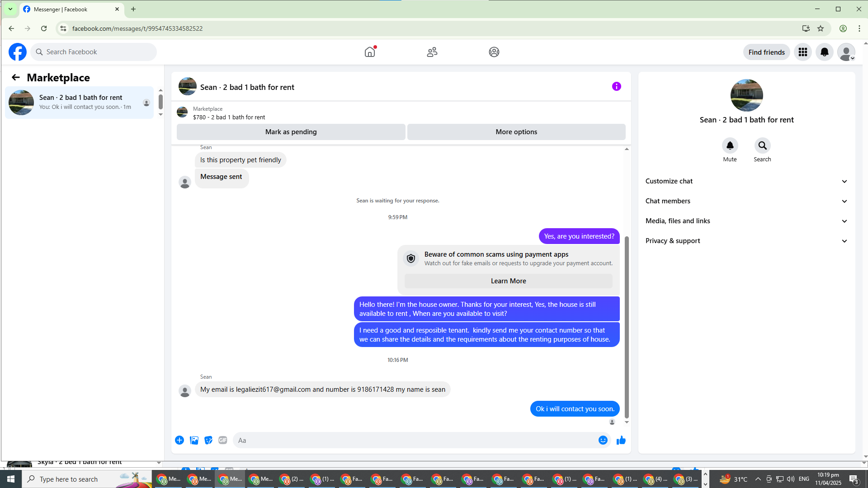Open the Chrome tab search dropdown
The height and width of the screenshot is (488, 868).
click(x=10, y=9)
